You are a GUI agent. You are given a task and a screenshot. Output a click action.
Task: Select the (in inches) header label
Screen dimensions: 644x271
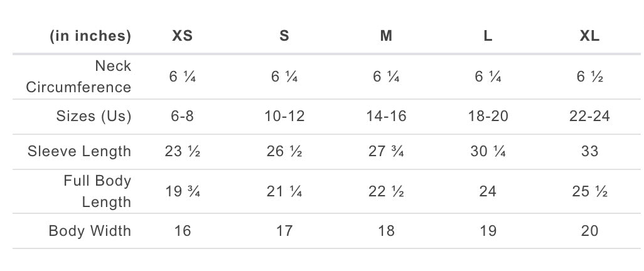(90, 36)
